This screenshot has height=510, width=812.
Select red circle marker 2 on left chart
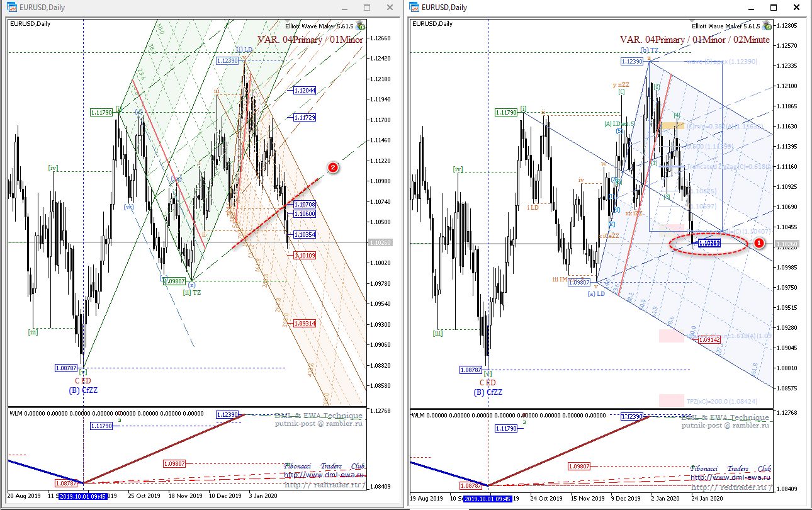pos(334,167)
